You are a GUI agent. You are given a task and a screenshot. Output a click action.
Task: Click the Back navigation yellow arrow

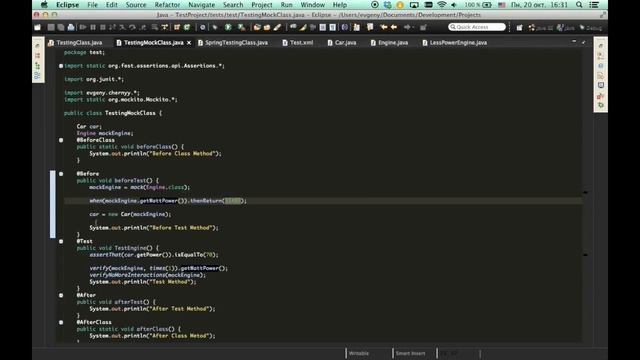pyautogui.click(x=394, y=27)
